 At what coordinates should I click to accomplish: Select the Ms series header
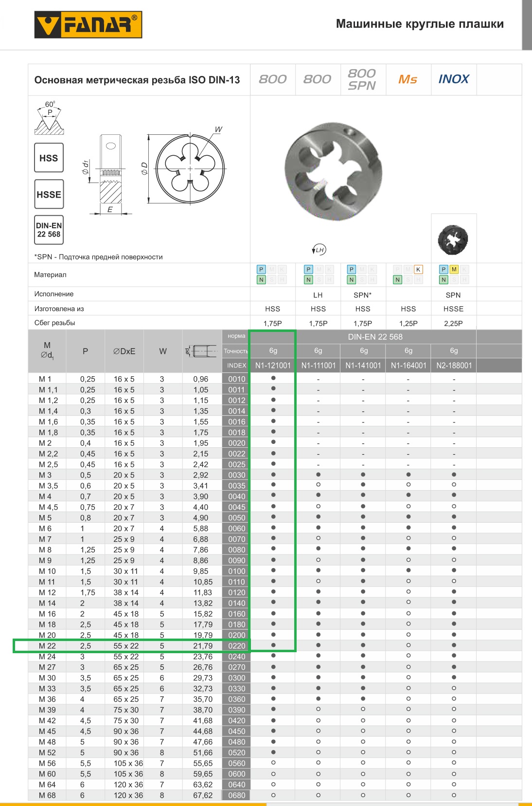point(408,79)
